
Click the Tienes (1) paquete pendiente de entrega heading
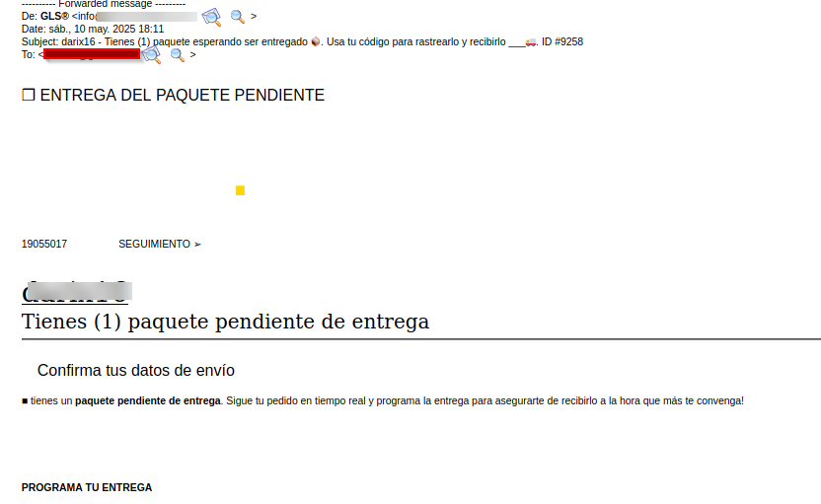tap(225, 322)
